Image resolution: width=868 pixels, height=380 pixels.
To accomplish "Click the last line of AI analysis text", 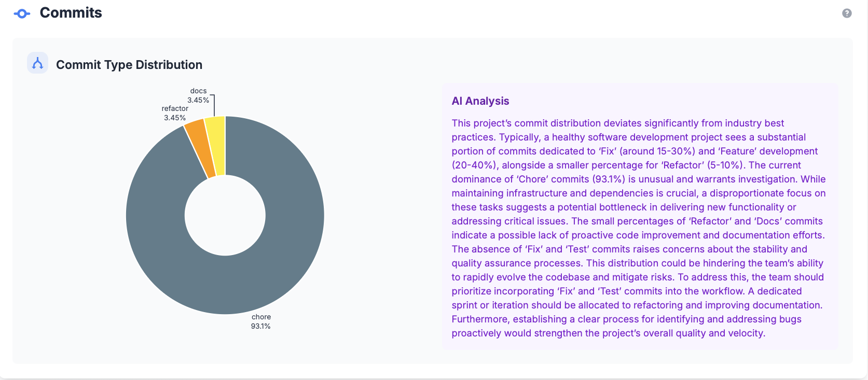I will click(608, 333).
